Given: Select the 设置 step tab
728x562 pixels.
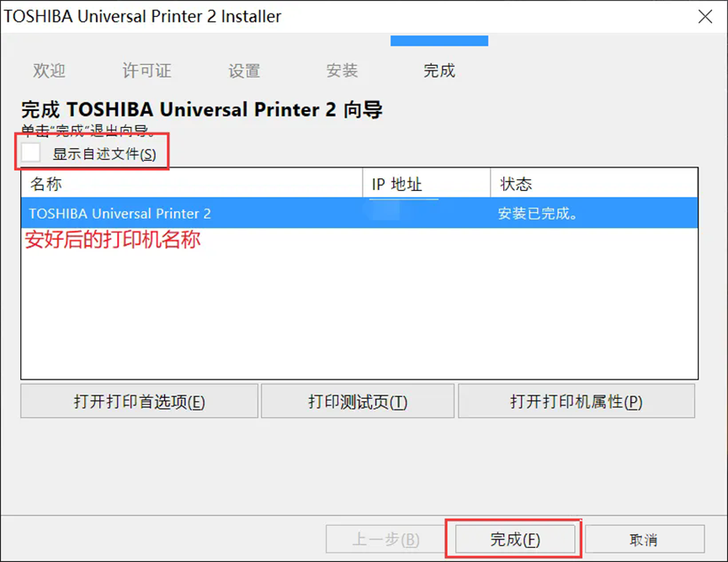Looking at the screenshot, I should tap(244, 71).
